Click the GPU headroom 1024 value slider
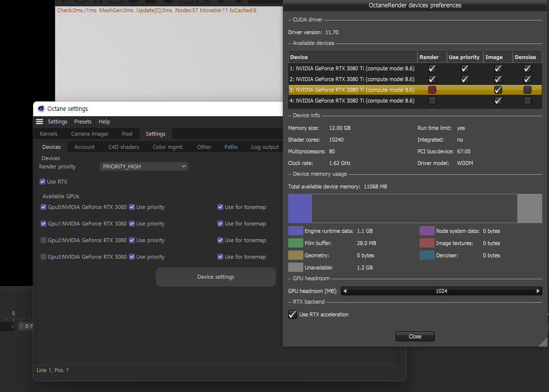The width and height of the screenshot is (549, 392). pyautogui.click(x=441, y=291)
